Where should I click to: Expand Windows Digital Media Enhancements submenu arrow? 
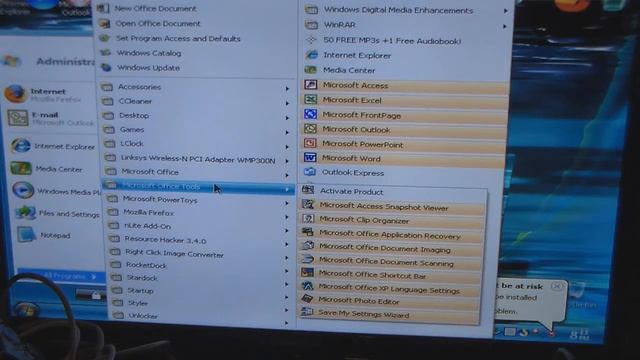pyautogui.click(x=505, y=11)
